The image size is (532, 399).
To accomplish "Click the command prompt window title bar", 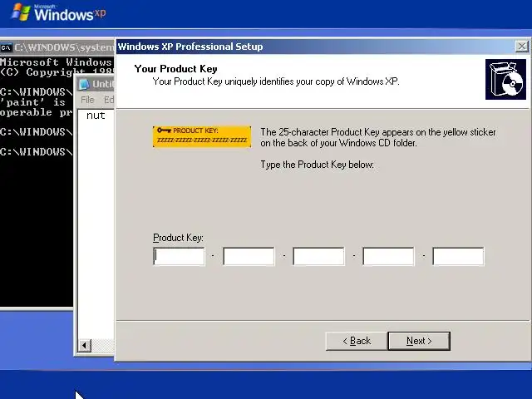I will [57, 47].
